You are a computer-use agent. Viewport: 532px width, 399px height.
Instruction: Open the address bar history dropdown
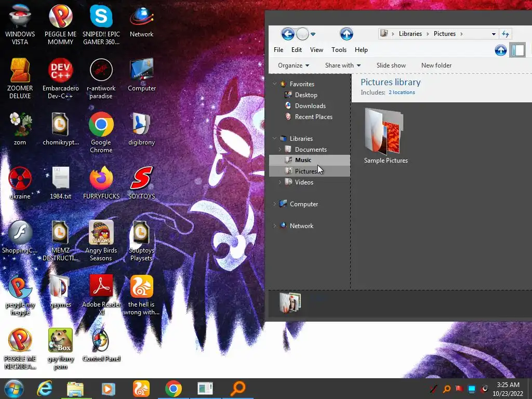[494, 34]
